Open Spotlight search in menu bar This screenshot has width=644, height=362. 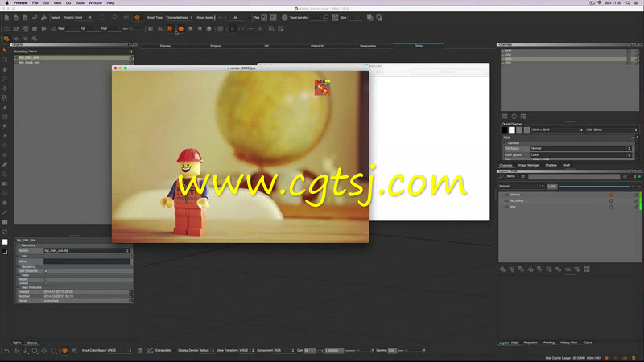[x=628, y=3]
